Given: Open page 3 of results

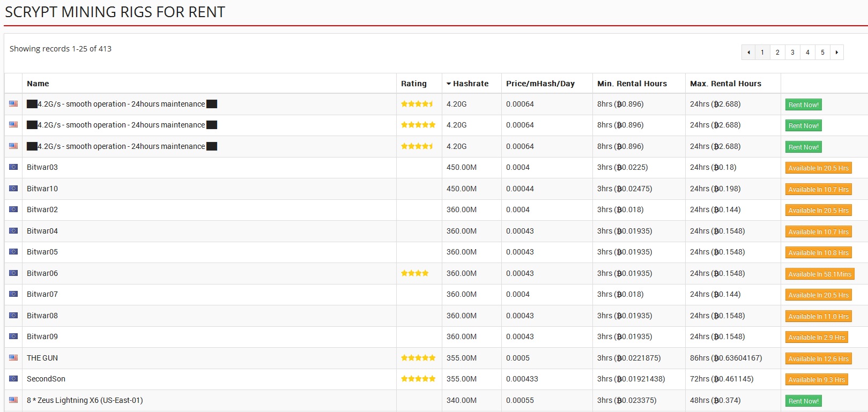Looking at the screenshot, I should (792, 53).
